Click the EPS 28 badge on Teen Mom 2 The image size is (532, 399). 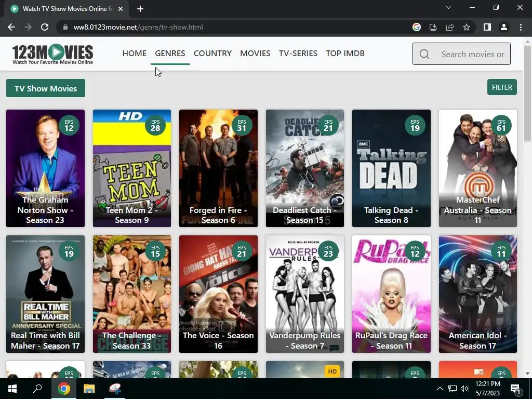(x=155, y=125)
